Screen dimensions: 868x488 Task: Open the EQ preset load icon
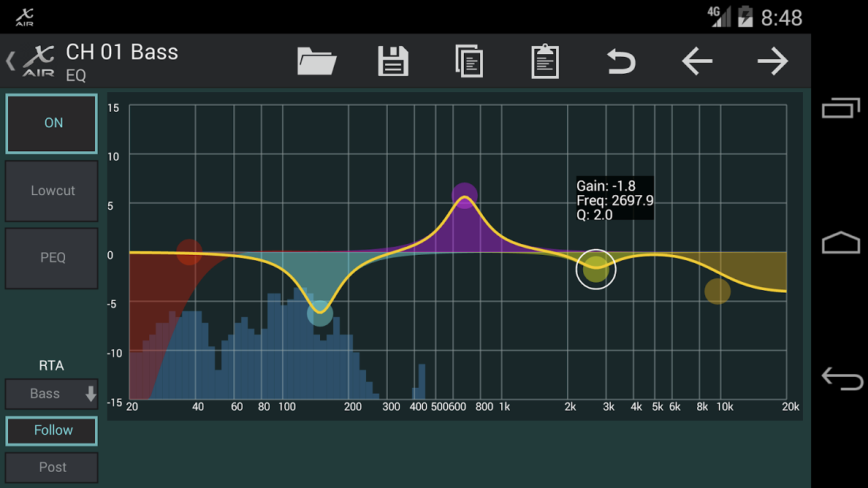point(316,60)
